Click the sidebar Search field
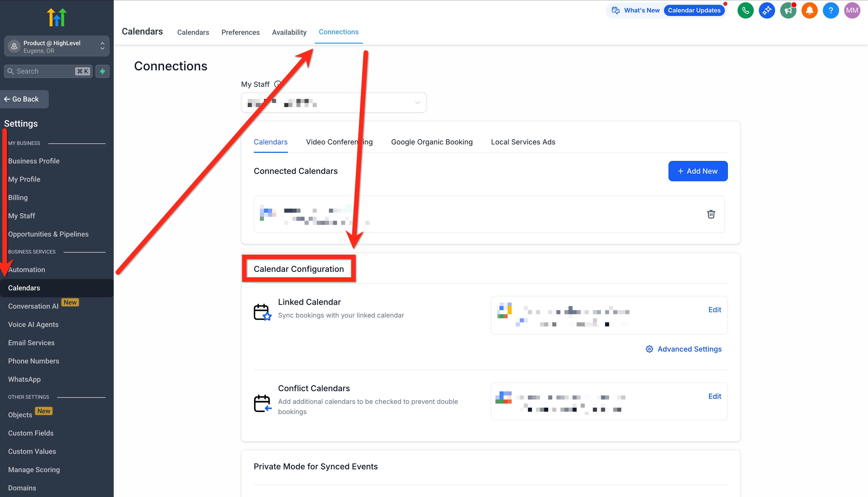This screenshot has height=497, width=868. coord(44,71)
